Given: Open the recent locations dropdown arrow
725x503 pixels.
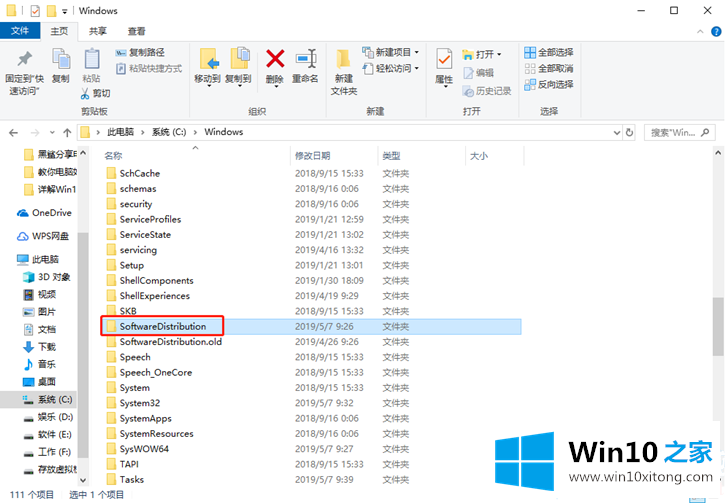Looking at the screenshot, I should tap(52, 133).
